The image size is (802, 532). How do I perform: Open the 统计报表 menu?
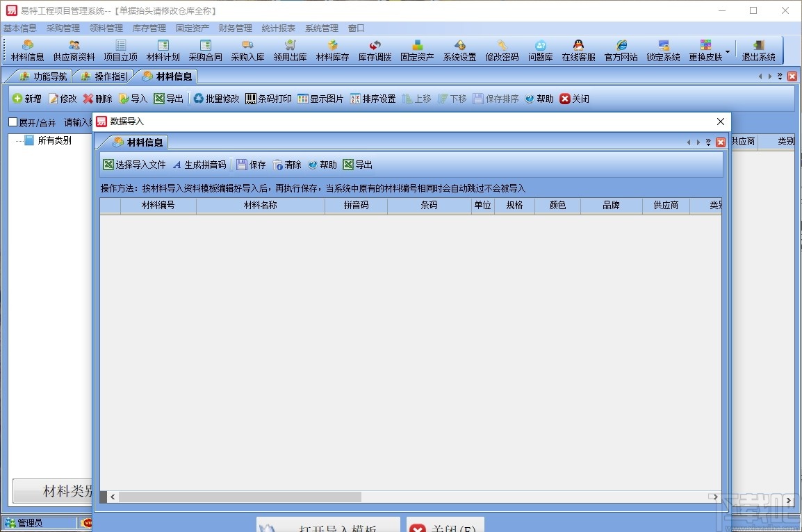278,28
